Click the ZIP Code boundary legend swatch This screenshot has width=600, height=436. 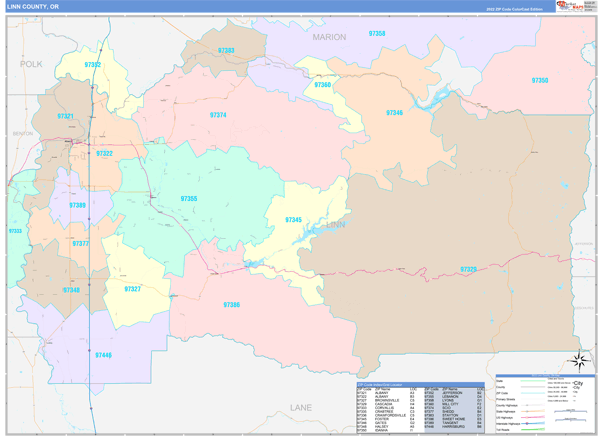click(x=533, y=393)
